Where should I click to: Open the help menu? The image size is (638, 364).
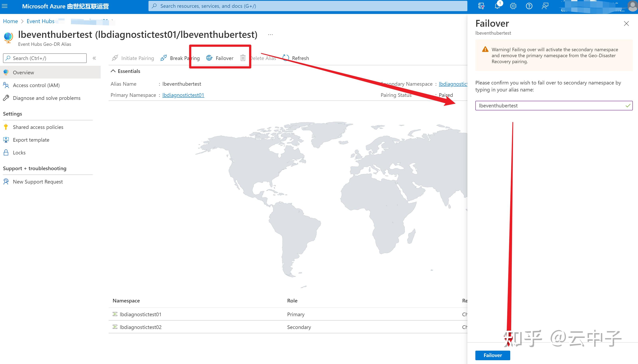529,6
